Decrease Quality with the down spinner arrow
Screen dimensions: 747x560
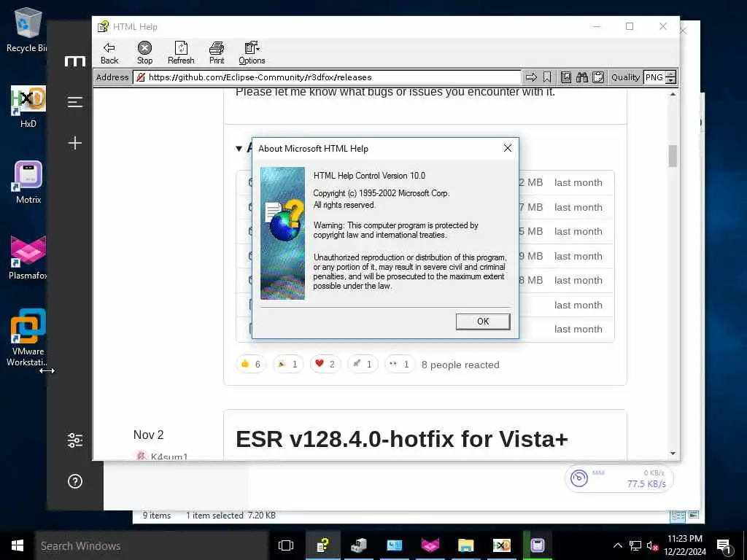(671, 80)
